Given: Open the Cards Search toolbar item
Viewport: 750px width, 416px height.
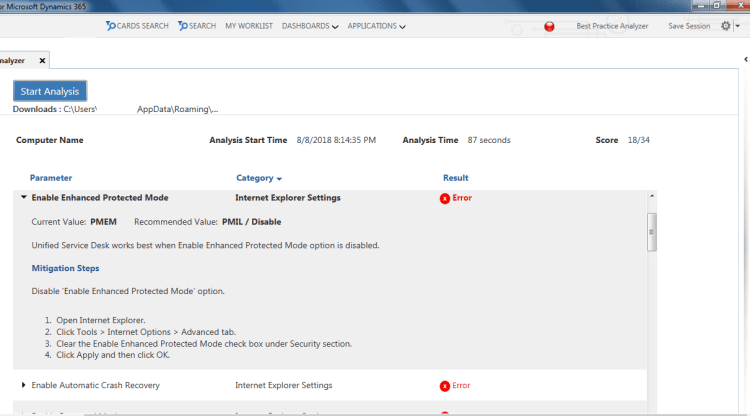Looking at the screenshot, I should [137, 26].
